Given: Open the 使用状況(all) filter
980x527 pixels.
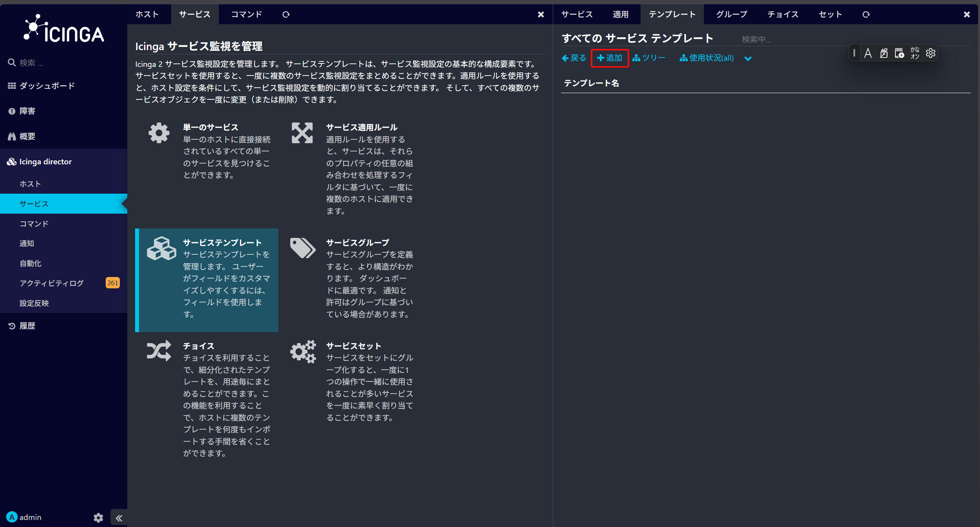Looking at the screenshot, I should pos(707,58).
